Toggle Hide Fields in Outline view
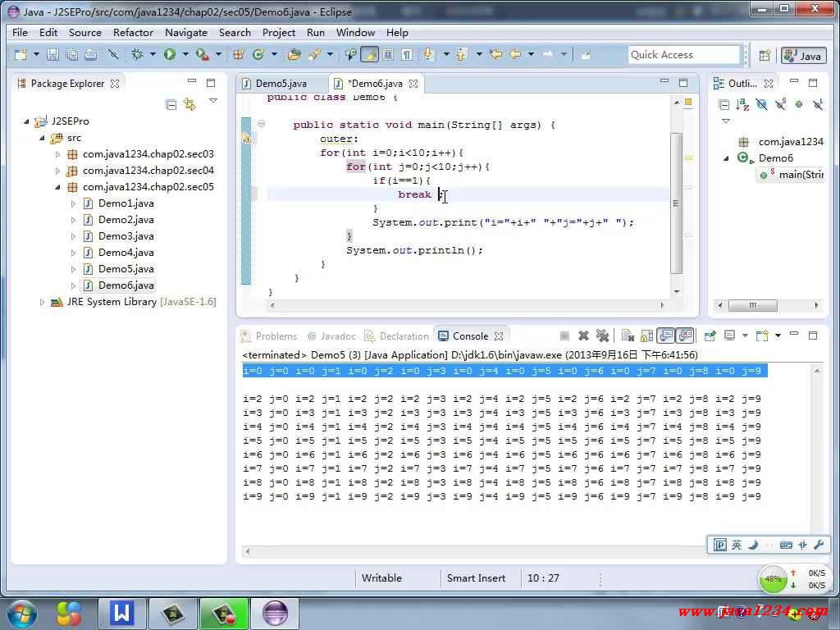 pyautogui.click(x=761, y=104)
